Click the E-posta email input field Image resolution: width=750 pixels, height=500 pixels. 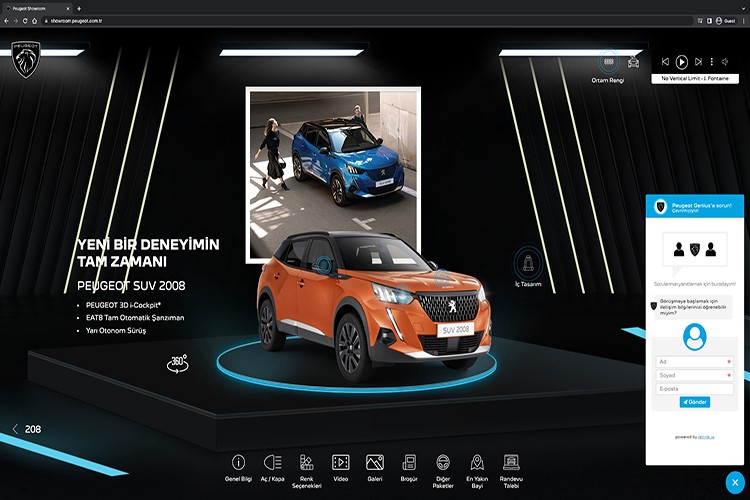click(x=695, y=389)
